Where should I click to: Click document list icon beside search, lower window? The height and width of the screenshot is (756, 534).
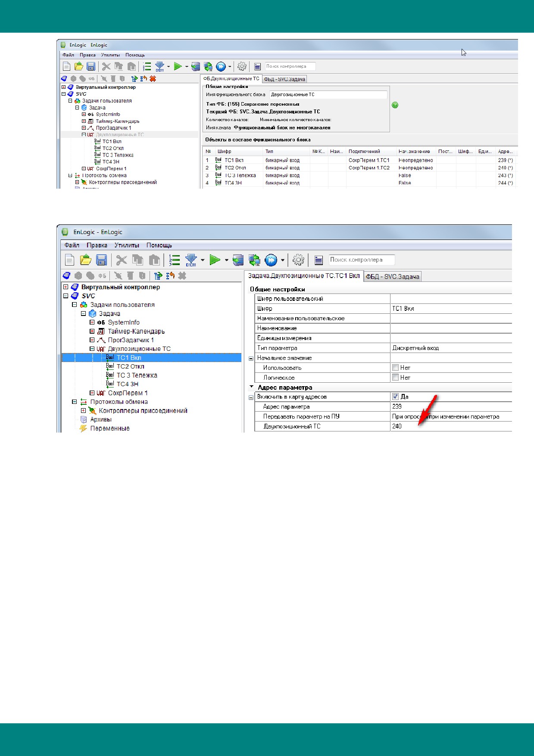[x=319, y=260]
